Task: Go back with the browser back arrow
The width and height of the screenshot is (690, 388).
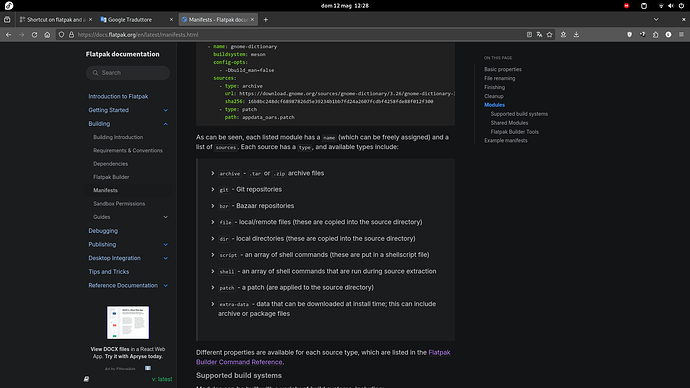Action: [8, 34]
